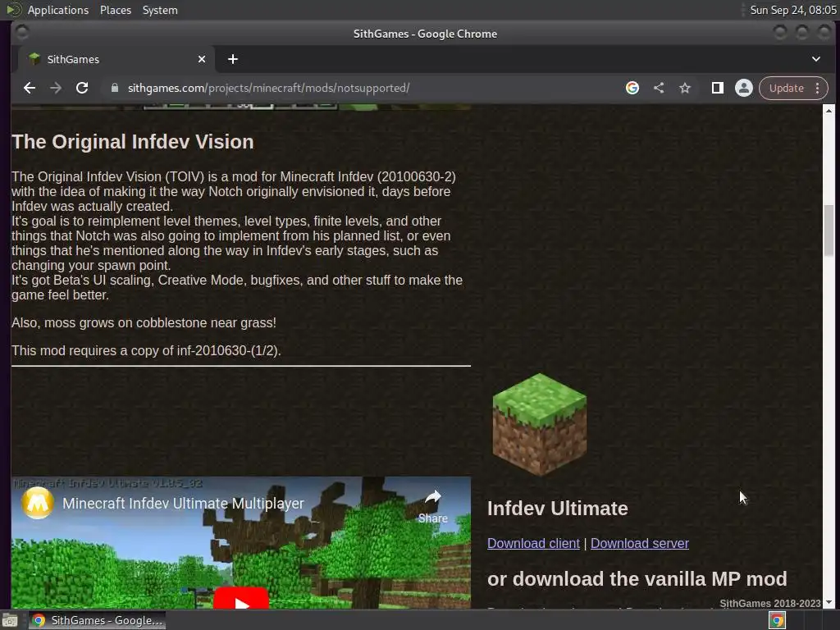Click the scrollbar down arrow
Screen dimensions: 840x630
[x=829, y=603]
